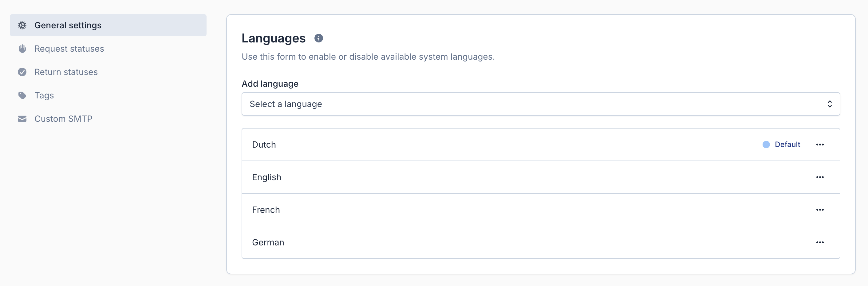Open the Select a language dropdown
This screenshot has width=868, height=286.
(540, 104)
